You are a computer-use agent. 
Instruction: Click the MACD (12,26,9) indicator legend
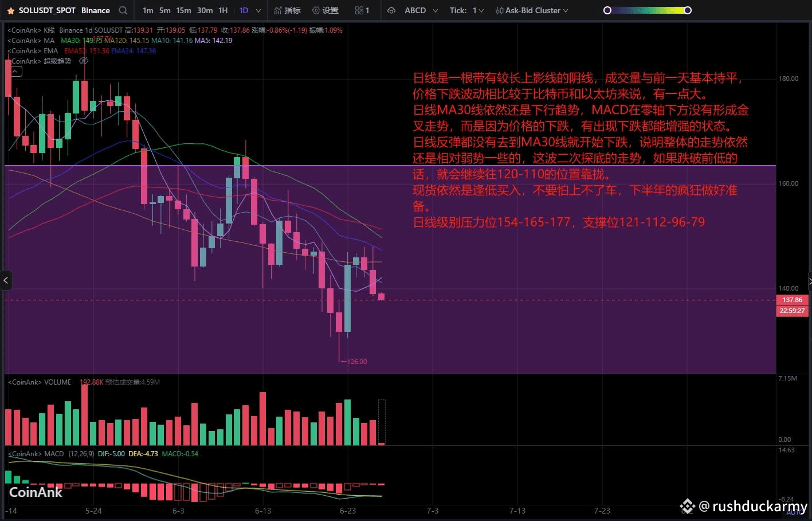[x=51, y=454]
